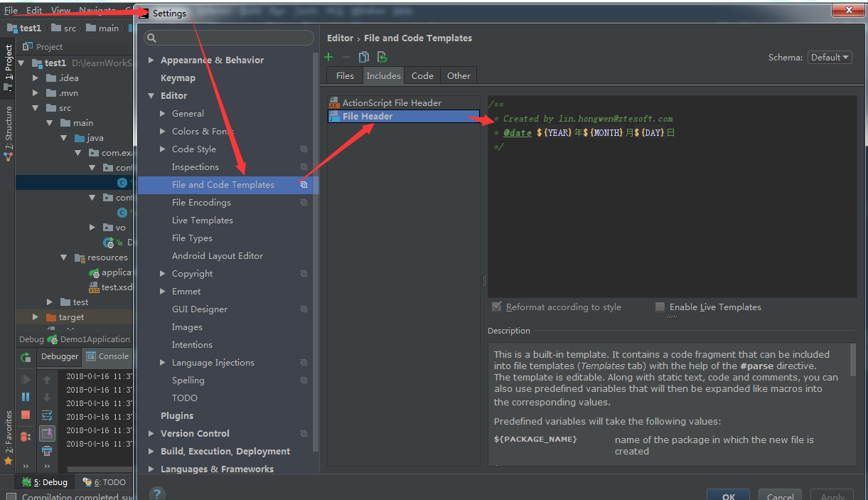Viewport: 868px width, 500px height.
Task: Expand Languages & Frameworks settings
Action: (151, 469)
